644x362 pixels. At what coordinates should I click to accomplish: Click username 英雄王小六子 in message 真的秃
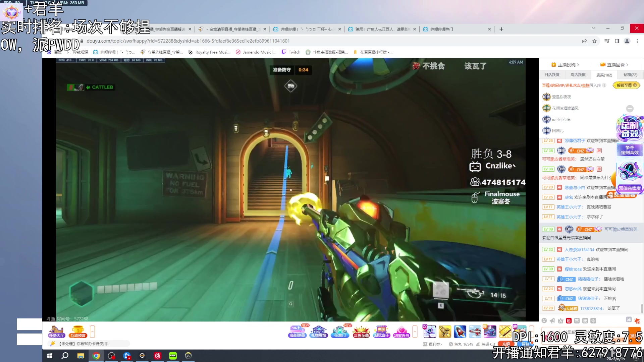click(570, 259)
